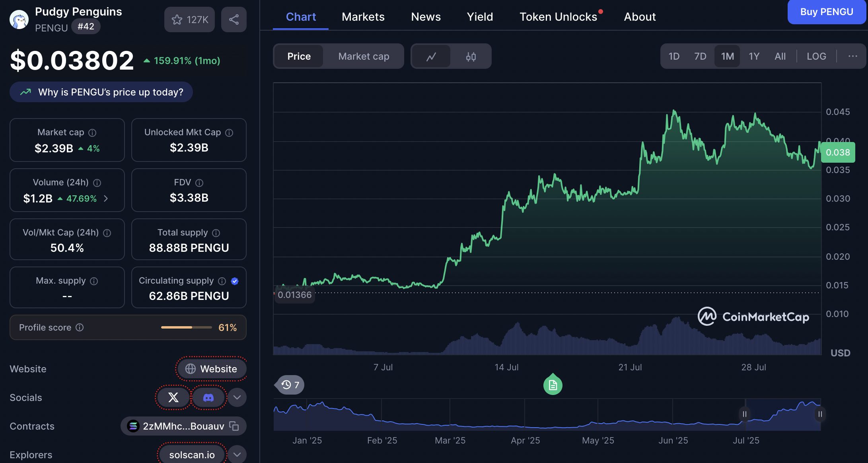868x463 pixels.
Task: Click the Circulating supply info icon
Action: (222, 281)
